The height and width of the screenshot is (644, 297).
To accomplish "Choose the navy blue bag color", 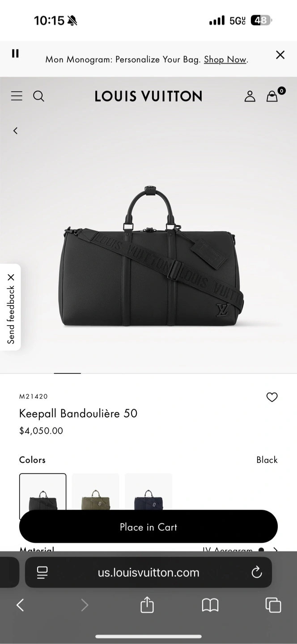I will coord(148,492).
